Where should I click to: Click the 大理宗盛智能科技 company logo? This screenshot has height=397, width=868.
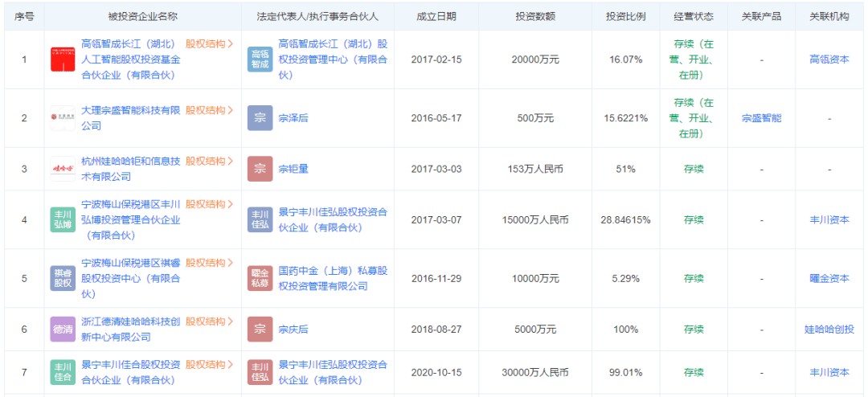click(x=63, y=118)
